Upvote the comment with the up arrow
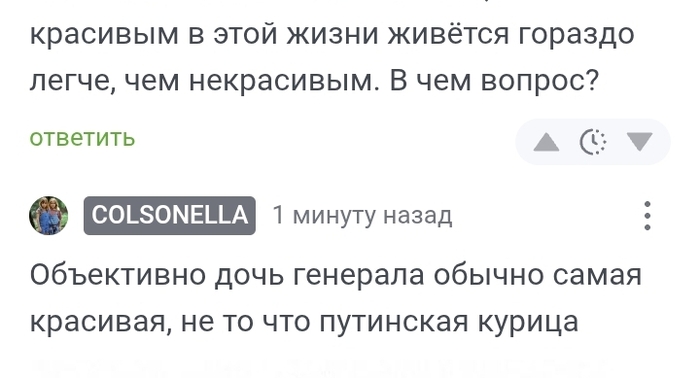The height and width of the screenshot is (378, 700). click(x=546, y=142)
